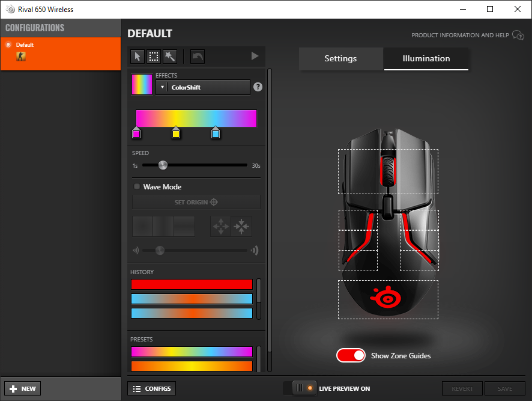Select the middle right side-strip zone
Screen dimensions: 532x401
tap(419, 240)
